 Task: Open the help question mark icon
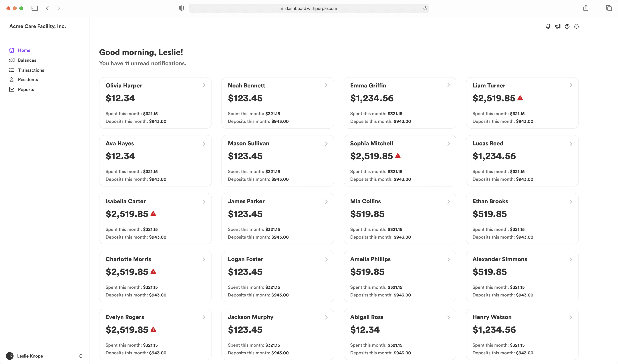tap(567, 26)
